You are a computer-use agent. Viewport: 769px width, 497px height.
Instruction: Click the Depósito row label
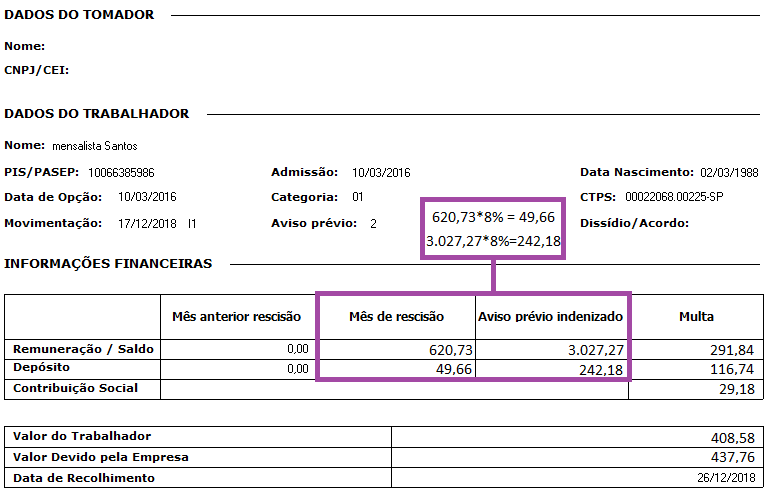pos(41,367)
